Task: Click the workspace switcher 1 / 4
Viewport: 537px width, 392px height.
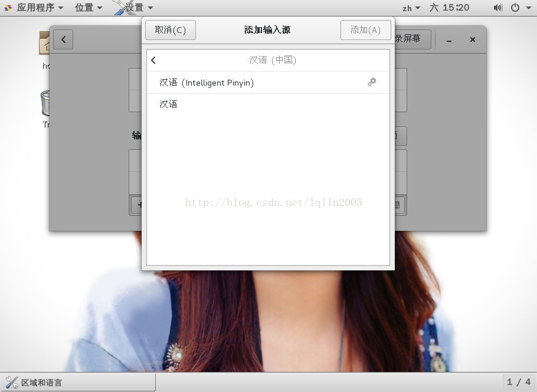Action: pyautogui.click(x=519, y=382)
